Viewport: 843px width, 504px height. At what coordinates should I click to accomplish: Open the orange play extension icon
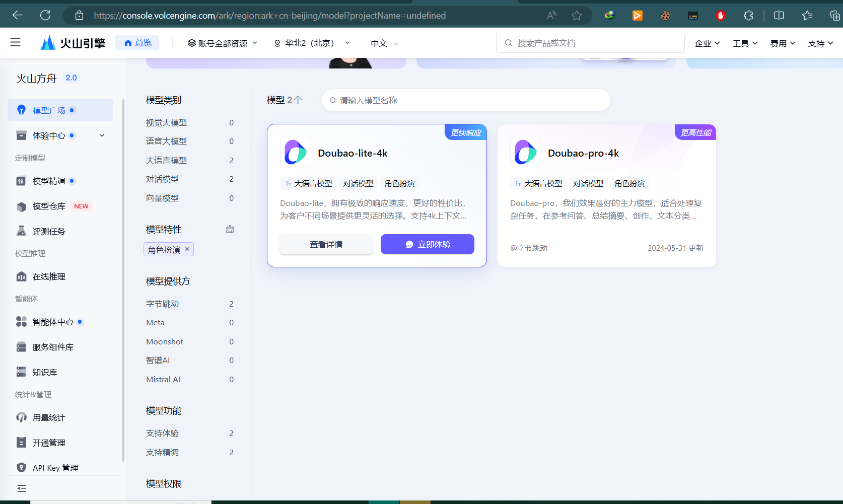coord(638,16)
